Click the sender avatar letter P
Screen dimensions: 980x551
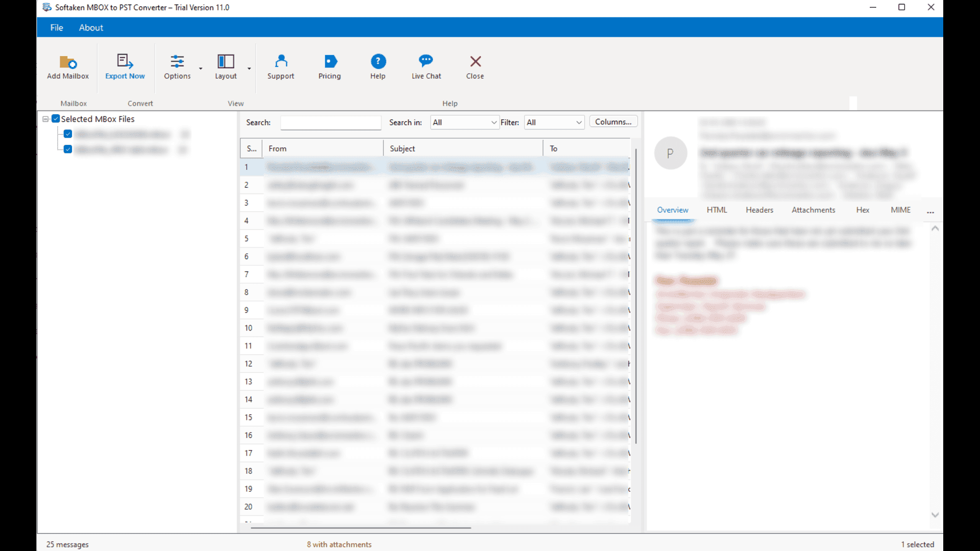[x=671, y=153]
